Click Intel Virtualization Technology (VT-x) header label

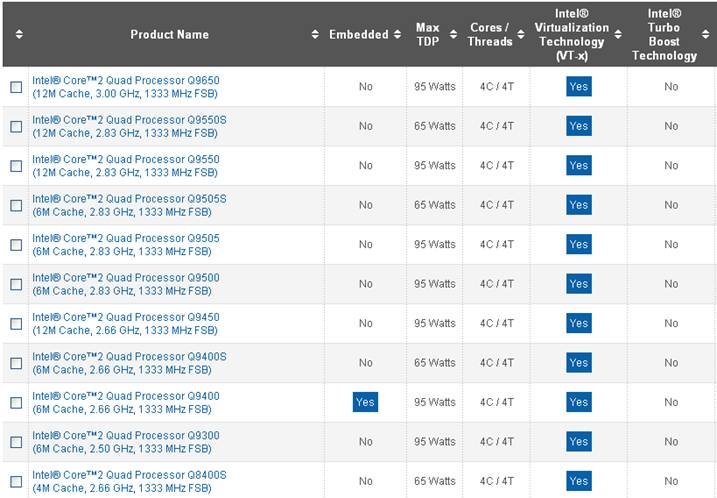[572, 34]
